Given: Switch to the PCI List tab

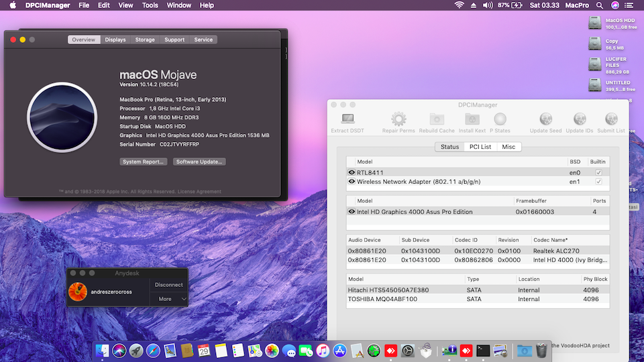Looking at the screenshot, I should tap(480, 147).
